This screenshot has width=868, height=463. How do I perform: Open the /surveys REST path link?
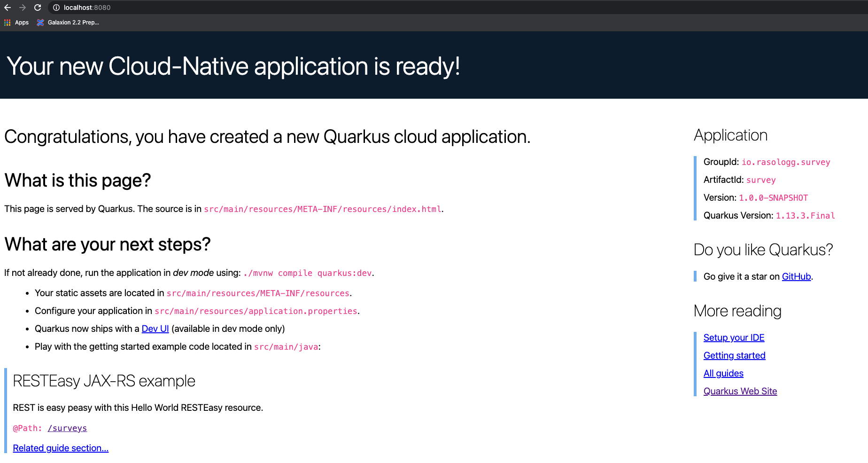click(x=67, y=428)
